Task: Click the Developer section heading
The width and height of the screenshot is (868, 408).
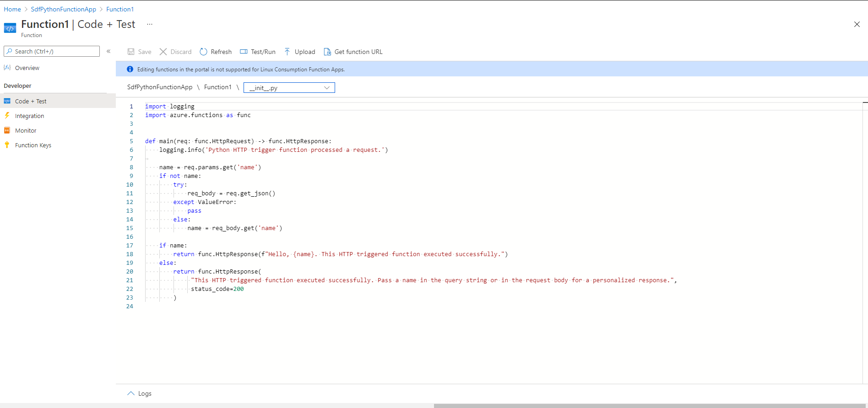Action: pyautogui.click(x=17, y=86)
